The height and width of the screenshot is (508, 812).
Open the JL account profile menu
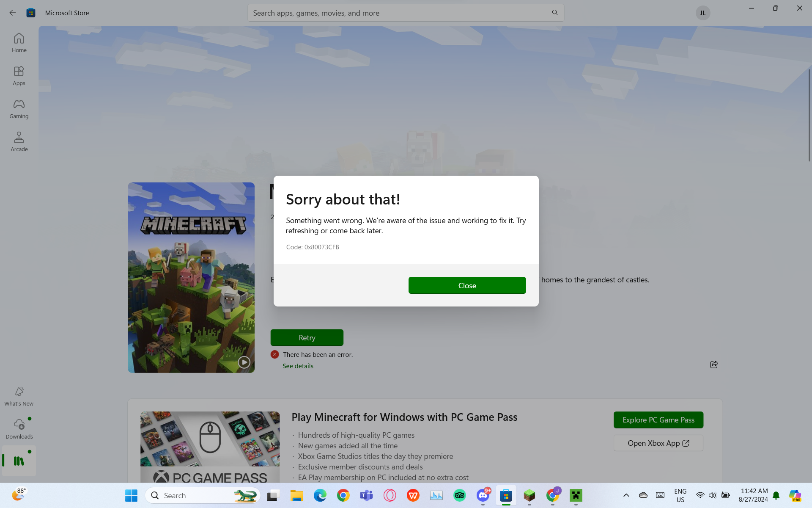click(702, 13)
